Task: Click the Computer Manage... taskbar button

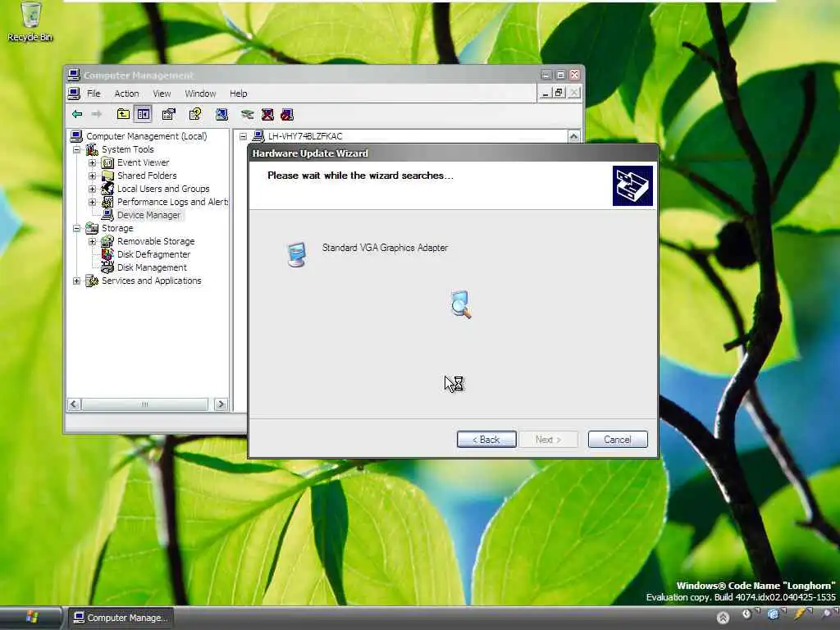Action: pyautogui.click(x=121, y=618)
